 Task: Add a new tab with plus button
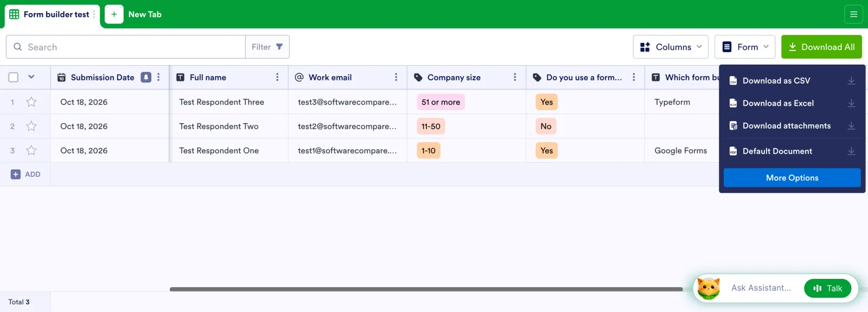coord(114,14)
